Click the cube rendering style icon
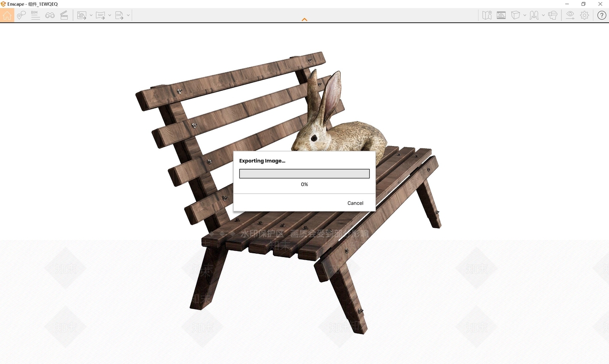The width and height of the screenshot is (609, 364). [515, 15]
